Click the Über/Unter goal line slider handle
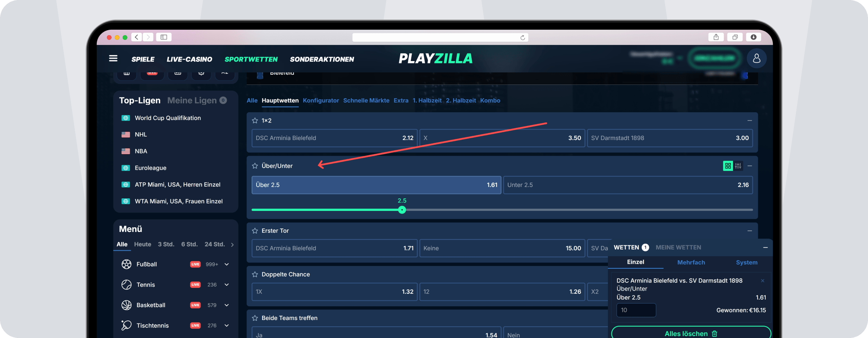Viewport: 868px width, 338px height. click(x=402, y=210)
